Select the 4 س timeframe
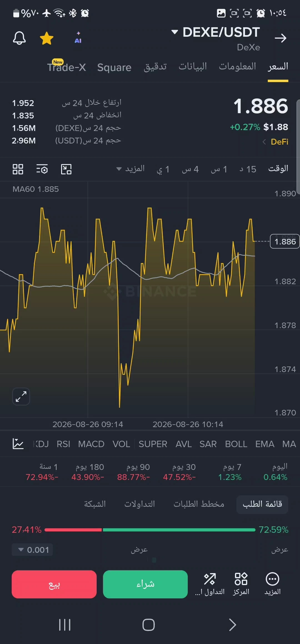300x644 pixels. (190, 169)
